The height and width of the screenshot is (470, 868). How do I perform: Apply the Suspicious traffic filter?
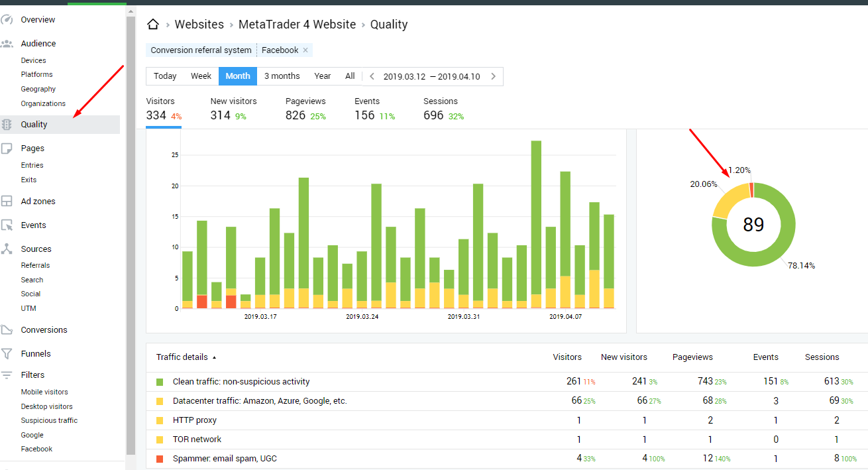coord(49,420)
